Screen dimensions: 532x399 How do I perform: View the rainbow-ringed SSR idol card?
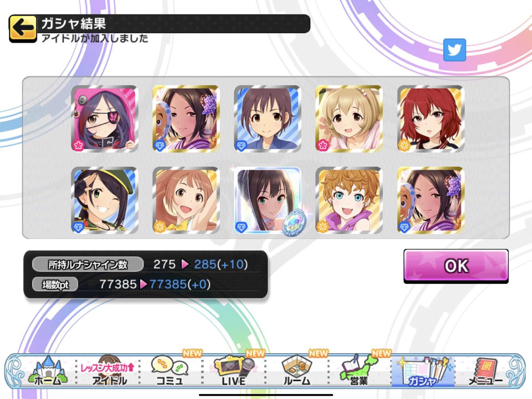pyautogui.click(x=268, y=200)
